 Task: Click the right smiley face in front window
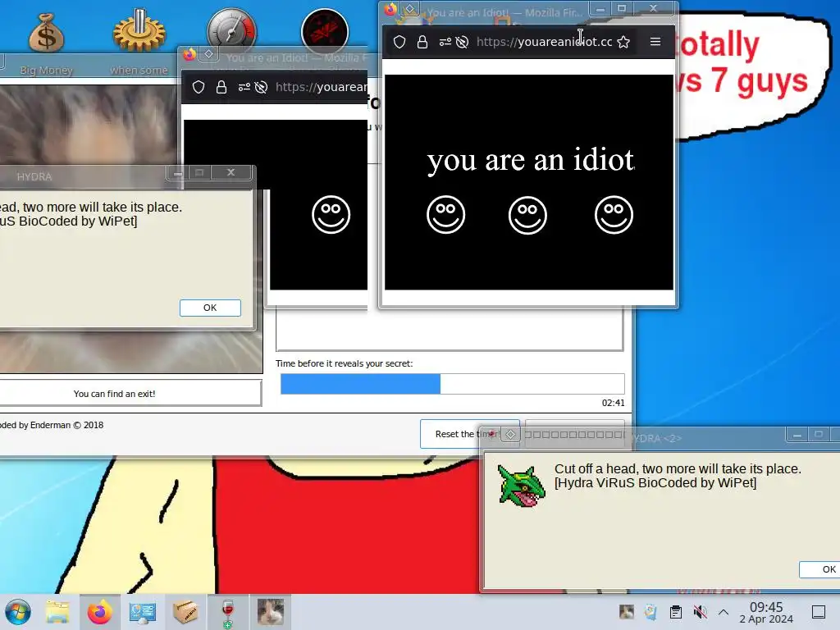click(x=614, y=215)
